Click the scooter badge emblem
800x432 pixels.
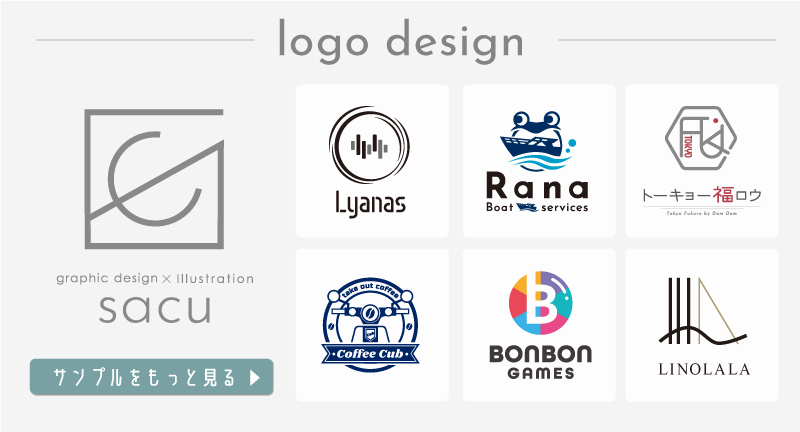pyautogui.click(x=370, y=325)
